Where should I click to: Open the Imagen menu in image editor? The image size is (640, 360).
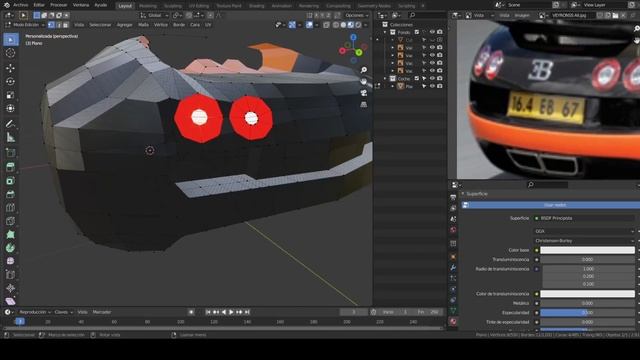click(521, 16)
